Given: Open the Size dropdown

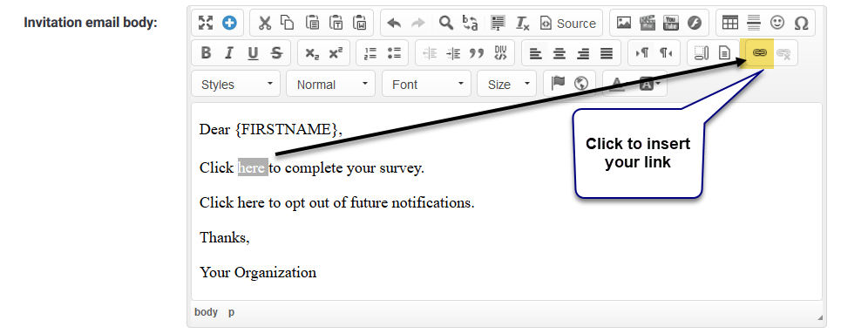Looking at the screenshot, I should (x=507, y=85).
